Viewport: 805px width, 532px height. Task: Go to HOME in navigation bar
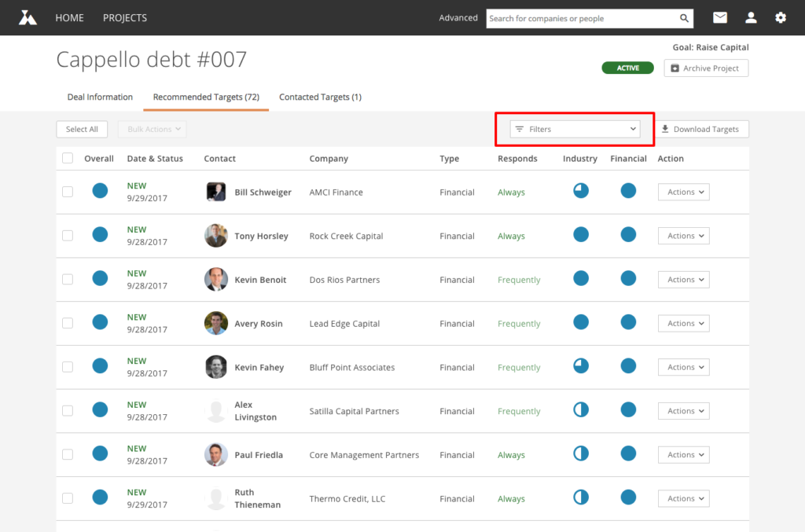pyautogui.click(x=69, y=18)
